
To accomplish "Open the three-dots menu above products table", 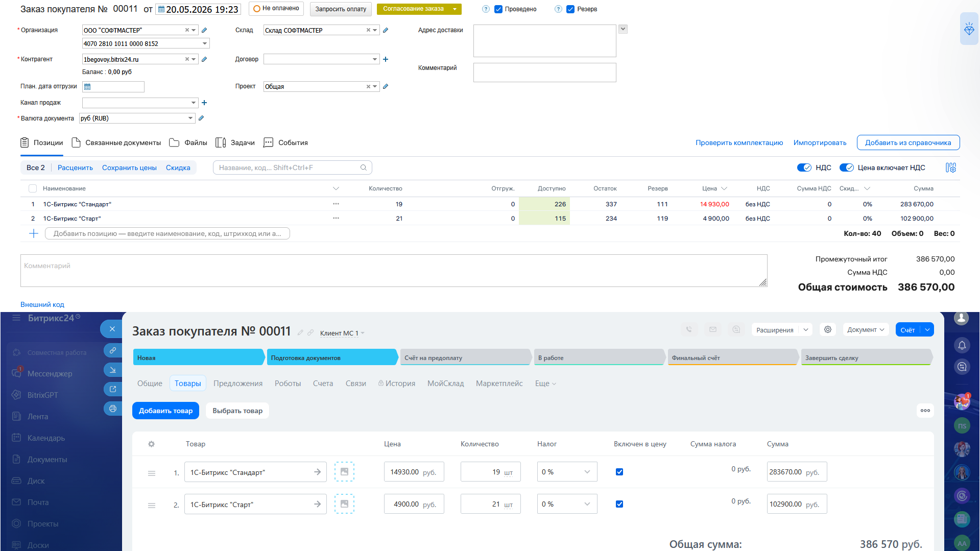I will (x=925, y=410).
